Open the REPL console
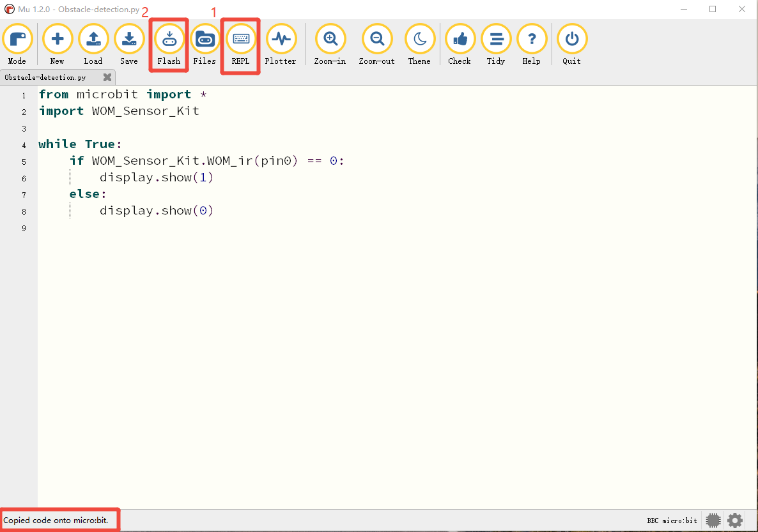 pos(240,45)
